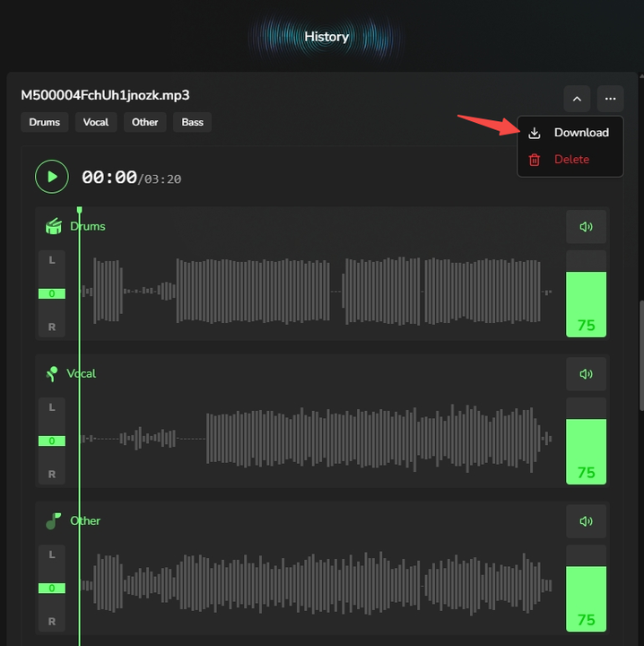Click the Other pan slider handle
Image resolution: width=644 pixels, height=646 pixels.
point(52,589)
